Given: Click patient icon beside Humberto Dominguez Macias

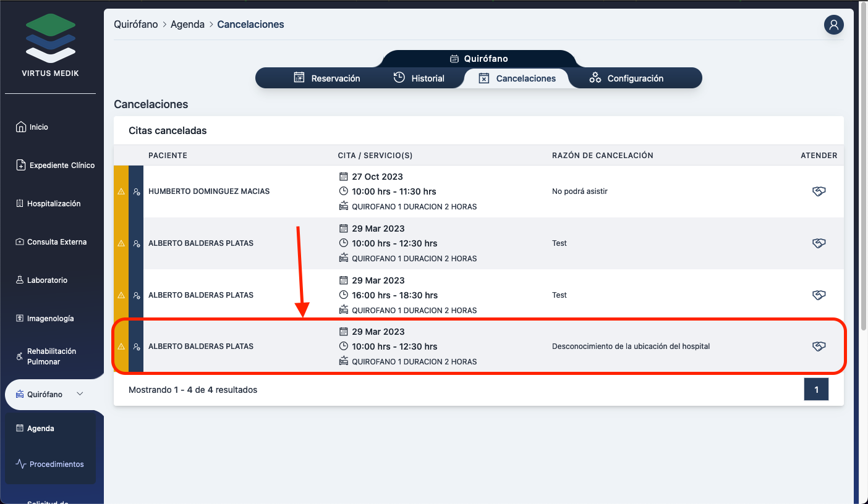Looking at the screenshot, I should [136, 191].
